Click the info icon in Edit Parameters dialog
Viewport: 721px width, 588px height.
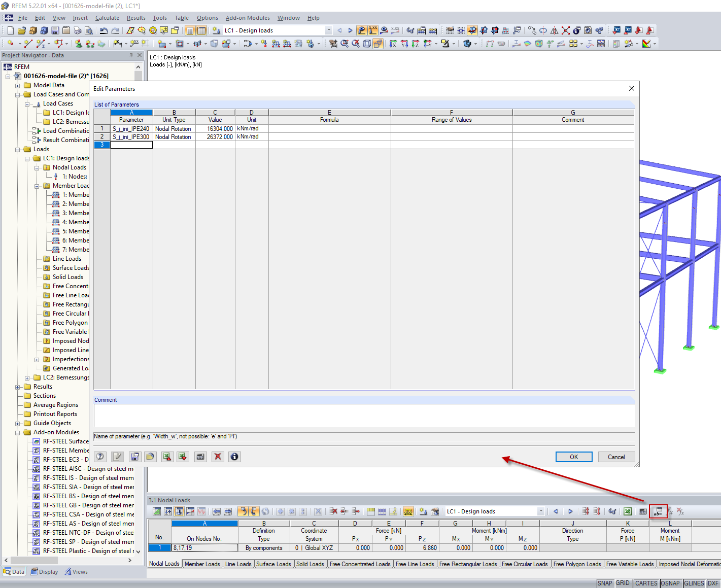pos(234,457)
